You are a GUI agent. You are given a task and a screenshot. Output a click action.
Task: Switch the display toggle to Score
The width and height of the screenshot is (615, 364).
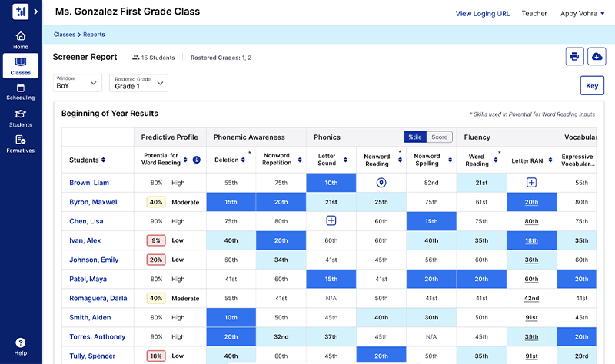(439, 137)
